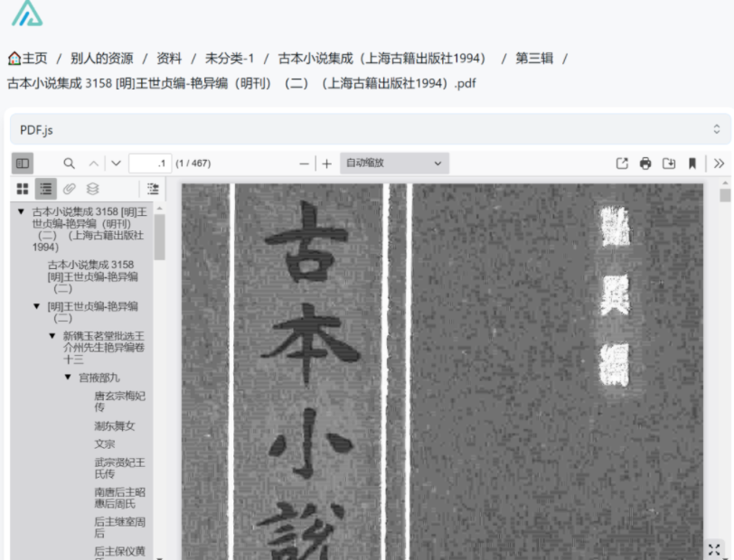734x560 pixels.
Task: Open the 自动缩放 zoom dropdown
Action: tap(394, 163)
